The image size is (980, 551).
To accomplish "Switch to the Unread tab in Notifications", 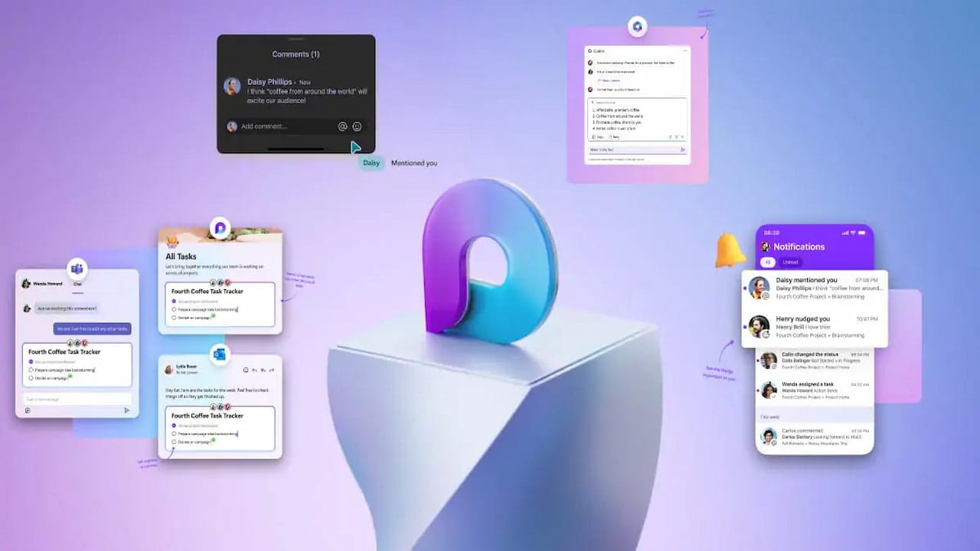I will 789,262.
